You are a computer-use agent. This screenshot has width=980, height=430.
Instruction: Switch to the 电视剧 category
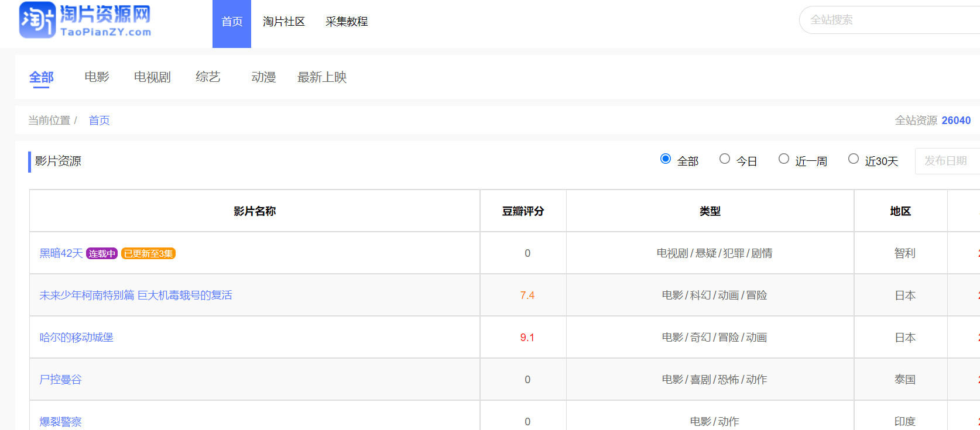(152, 77)
